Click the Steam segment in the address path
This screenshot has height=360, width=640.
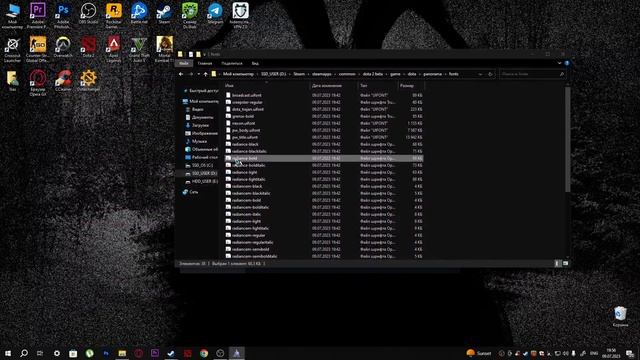point(299,74)
